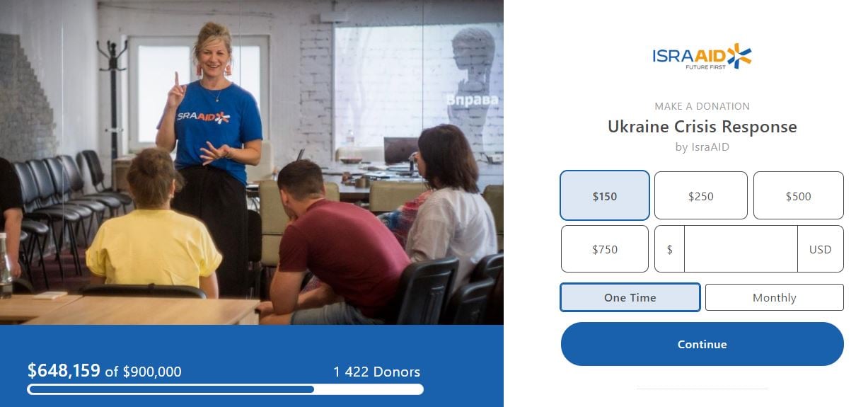Open the campaign photo of the workshop
The image size is (868, 407).
tap(252, 162)
